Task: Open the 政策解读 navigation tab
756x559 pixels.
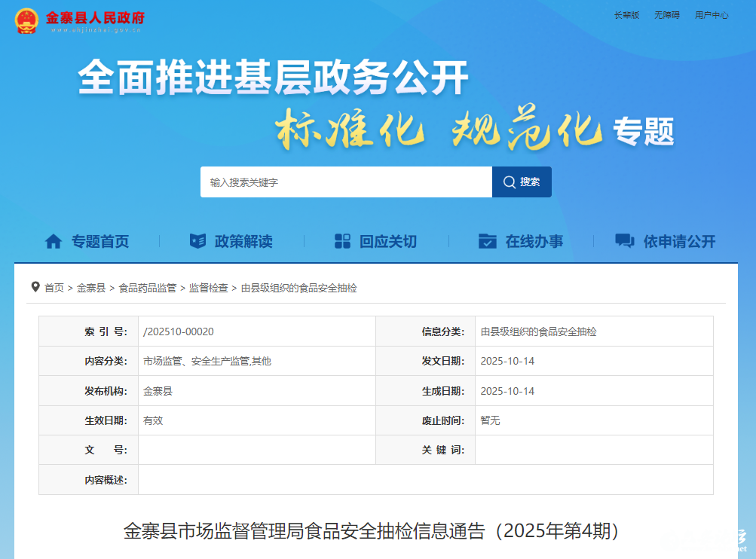Action: [243, 241]
